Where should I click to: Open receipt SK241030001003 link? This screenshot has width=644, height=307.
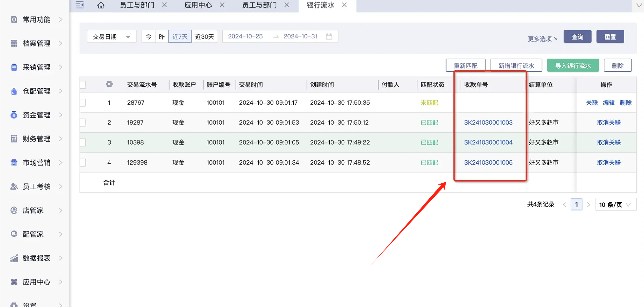click(x=488, y=122)
